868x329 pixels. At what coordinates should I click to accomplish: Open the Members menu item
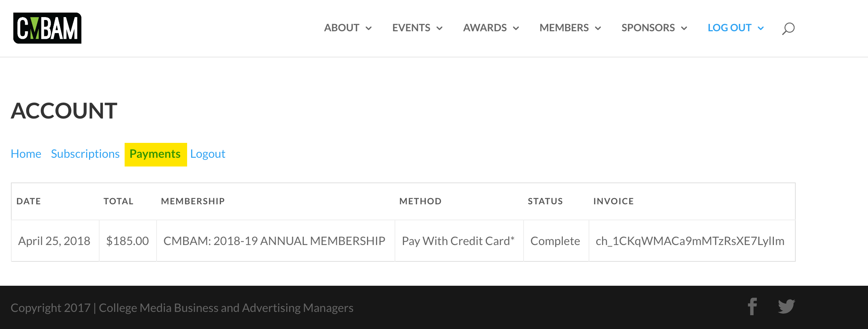pos(564,28)
